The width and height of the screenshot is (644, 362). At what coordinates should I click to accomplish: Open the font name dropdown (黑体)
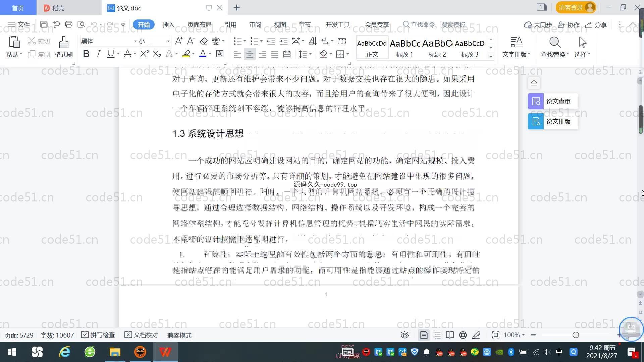pos(135,41)
